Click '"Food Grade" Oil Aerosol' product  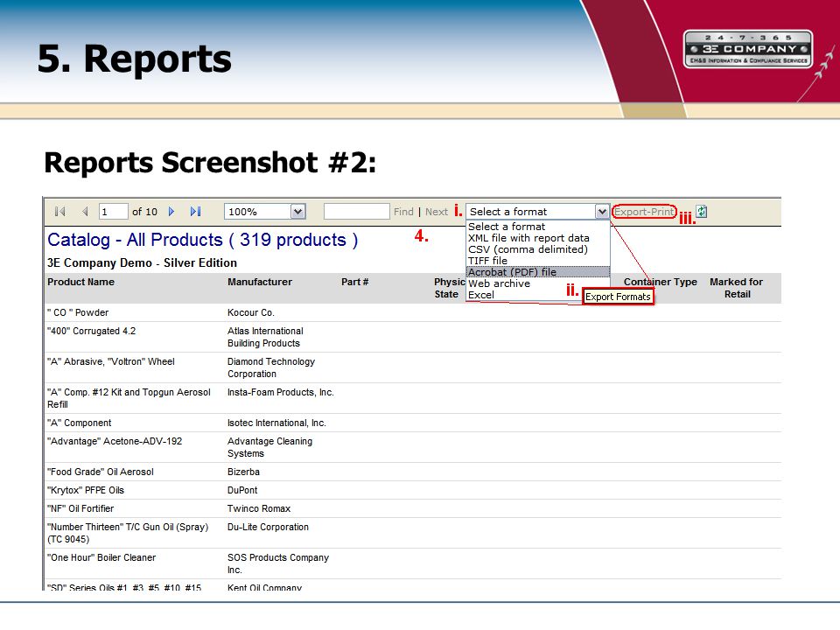pyautogui.click(x=101, y=472)
